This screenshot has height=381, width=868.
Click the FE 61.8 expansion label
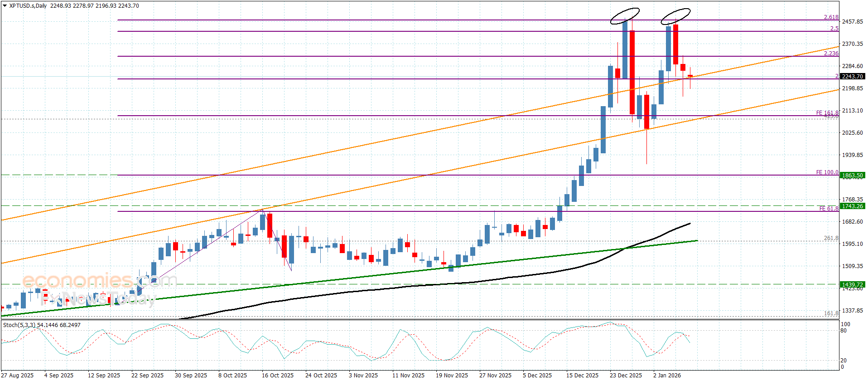coord(828,209)
